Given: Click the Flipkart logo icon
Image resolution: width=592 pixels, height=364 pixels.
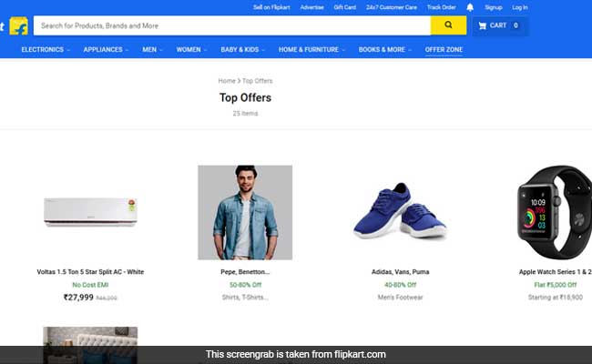Looking at the screenshot, I should tap(16, 25).
